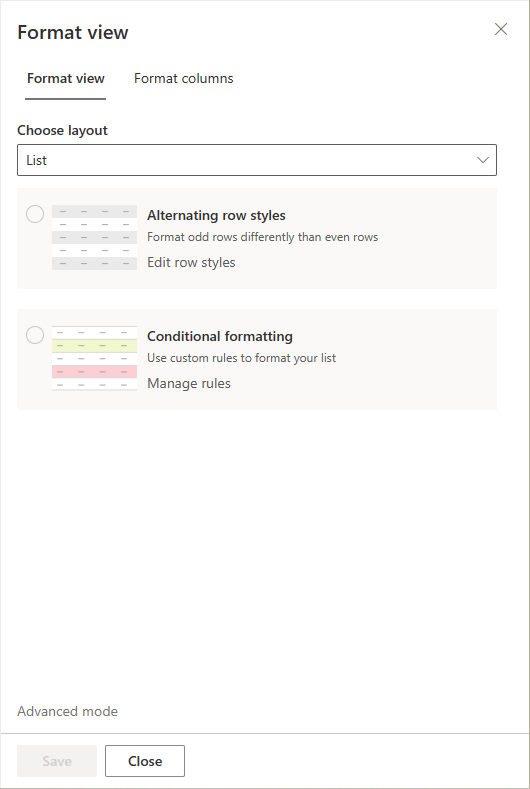
Task: Close the Format view panel with X icon
Action: pyautogui.click(x=501, y=29)
